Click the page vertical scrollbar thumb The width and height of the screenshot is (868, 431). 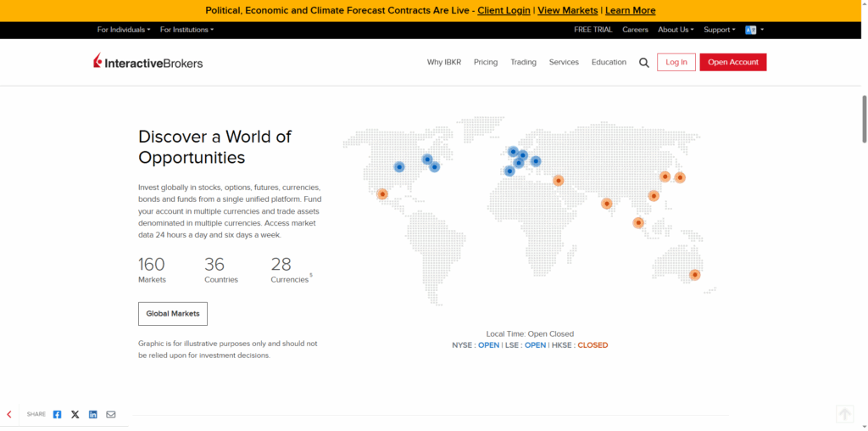[864, 119]
